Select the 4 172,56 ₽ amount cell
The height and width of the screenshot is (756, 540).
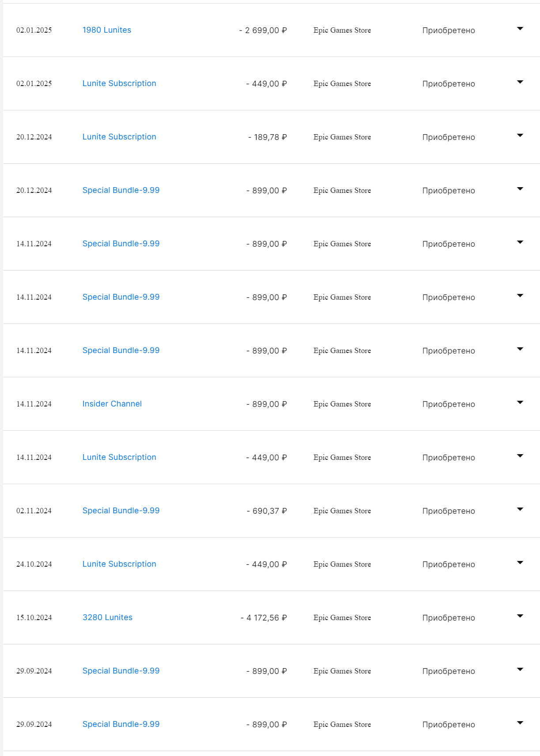(264, 618)
